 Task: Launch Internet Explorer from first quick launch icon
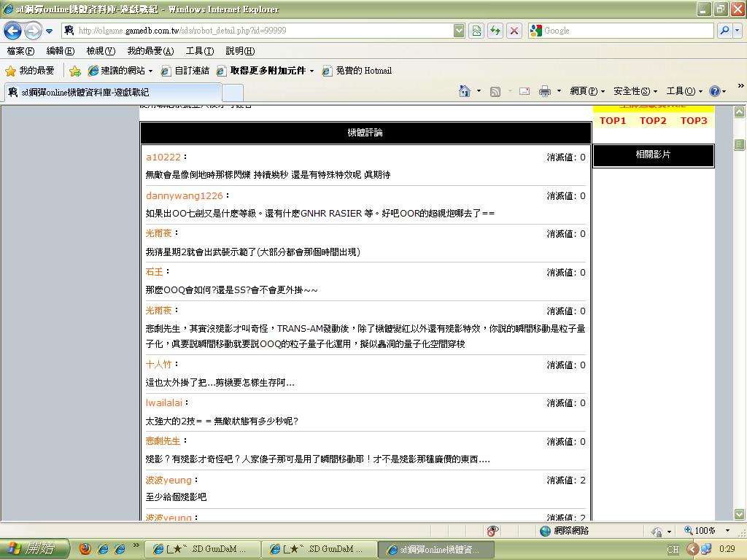tap(102, 549)
